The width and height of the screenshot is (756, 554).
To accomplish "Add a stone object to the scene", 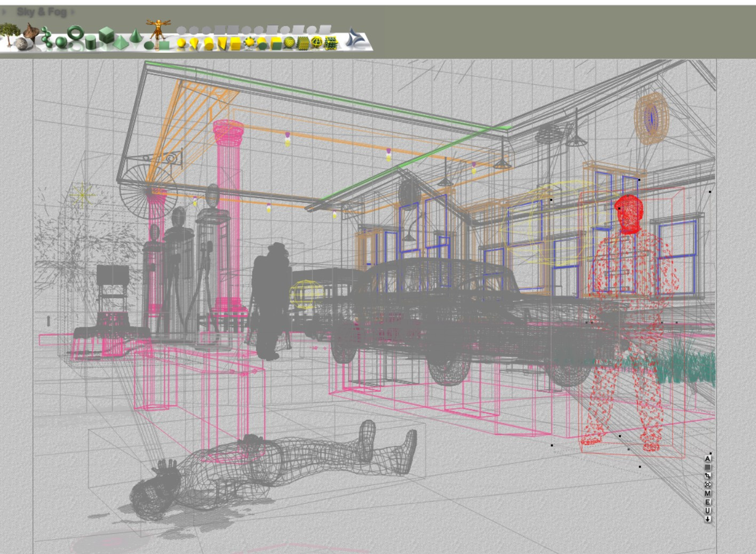I will click(x=21, y=43).
